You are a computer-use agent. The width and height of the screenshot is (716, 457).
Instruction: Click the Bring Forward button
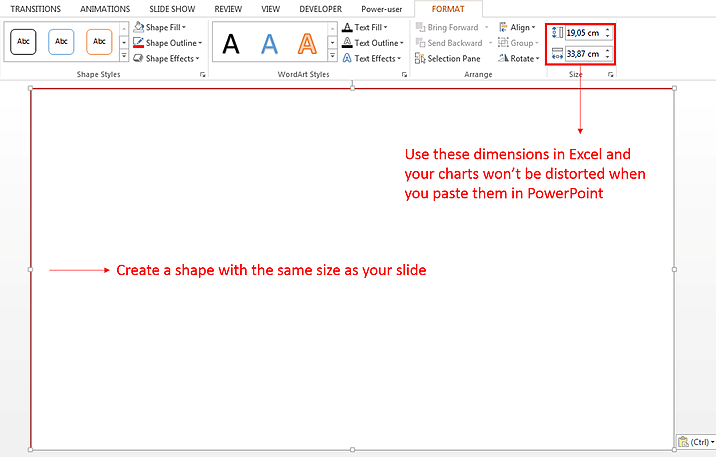[447, 27]
